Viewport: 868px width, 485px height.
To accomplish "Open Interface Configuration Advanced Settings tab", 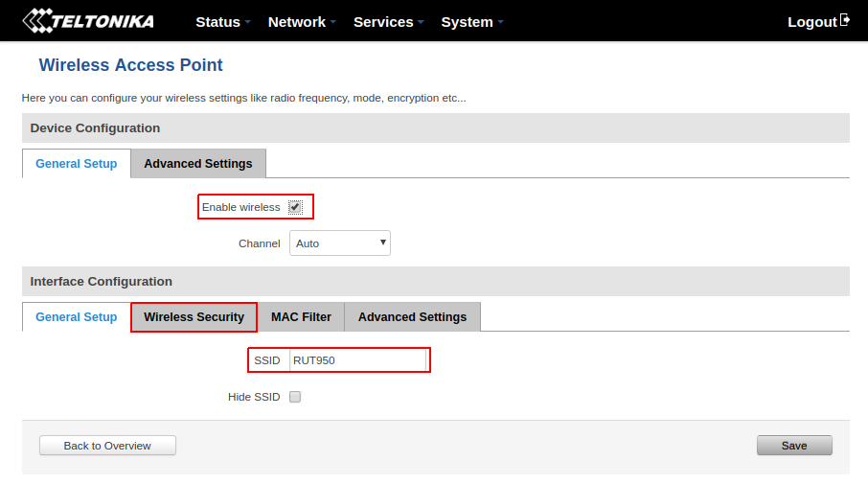I will click(x=412, y=317).
